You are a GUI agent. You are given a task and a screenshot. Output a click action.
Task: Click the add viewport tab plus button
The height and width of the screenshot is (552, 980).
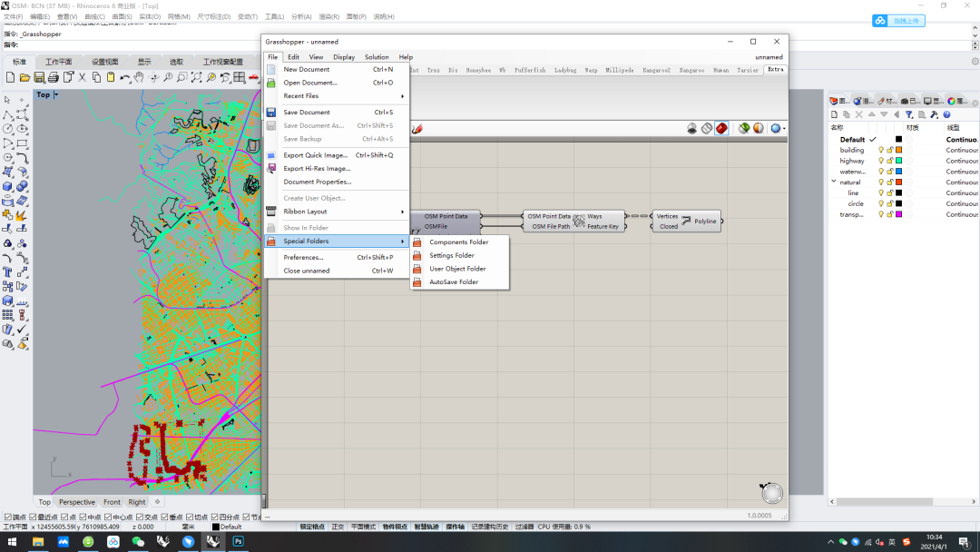[x=158, y=502]
